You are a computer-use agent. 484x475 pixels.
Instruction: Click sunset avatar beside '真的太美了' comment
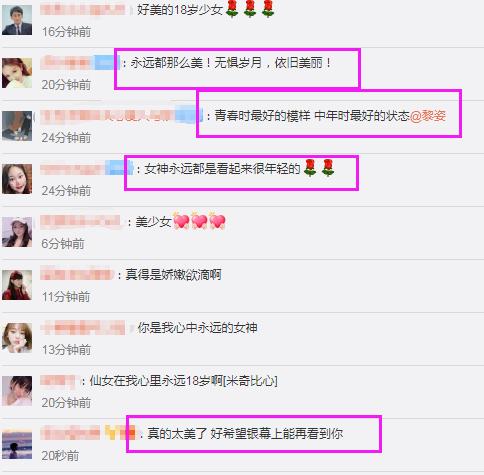tap(17, 444)
